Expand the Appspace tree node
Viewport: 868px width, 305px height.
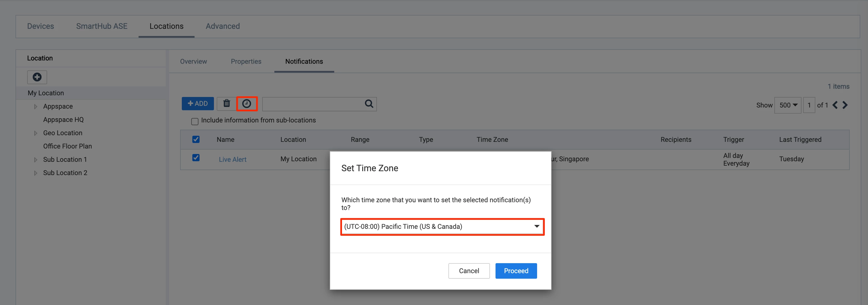pyautogui.click(x=35, y=106)
